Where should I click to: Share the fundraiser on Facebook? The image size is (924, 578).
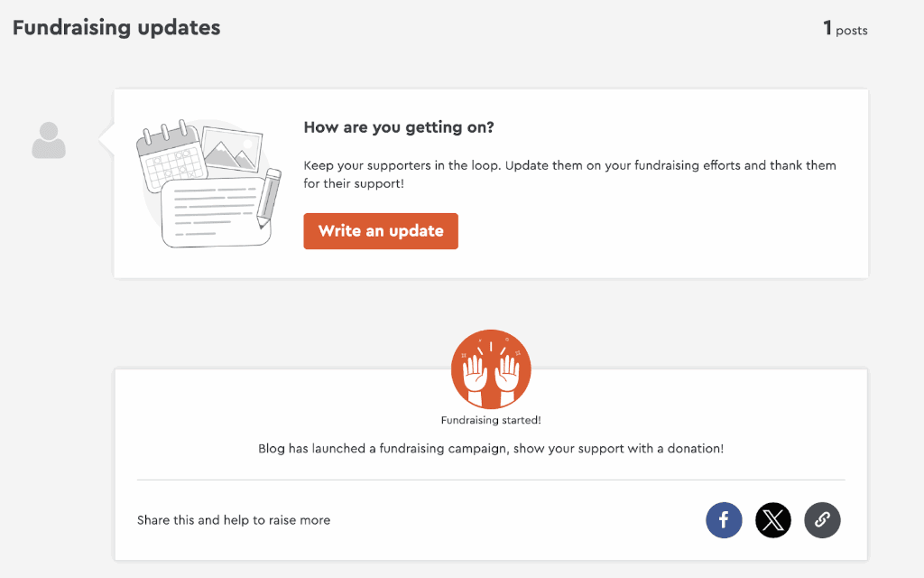click(x=724, y=520)
